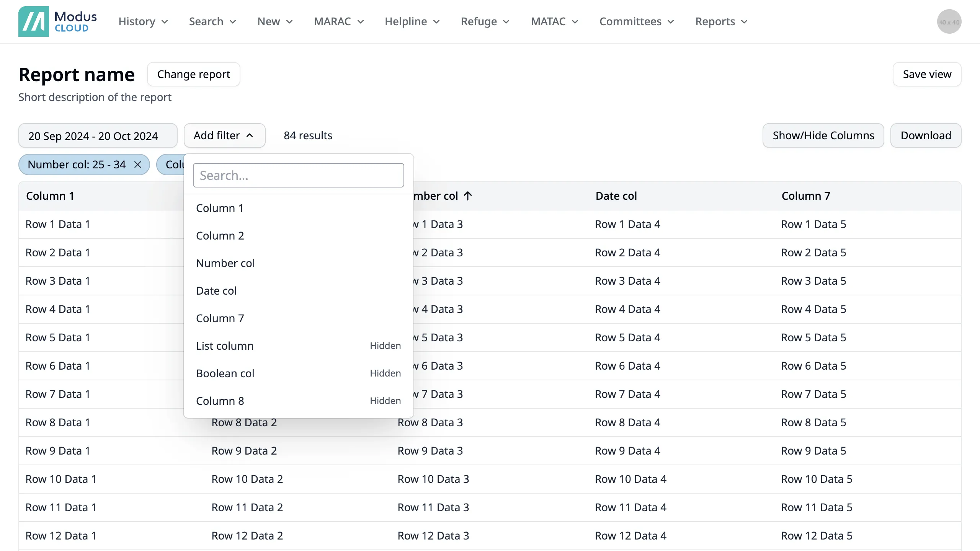The height and width of the screenshot is (551, 980).
Task: Click the History menu icon
Action: (164, 21)
